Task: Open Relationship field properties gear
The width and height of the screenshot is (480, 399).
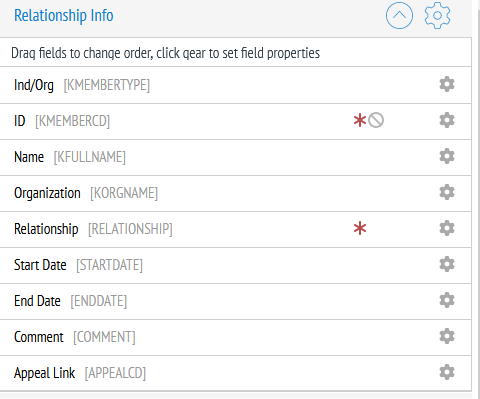Action: click(x=447, y=228)
